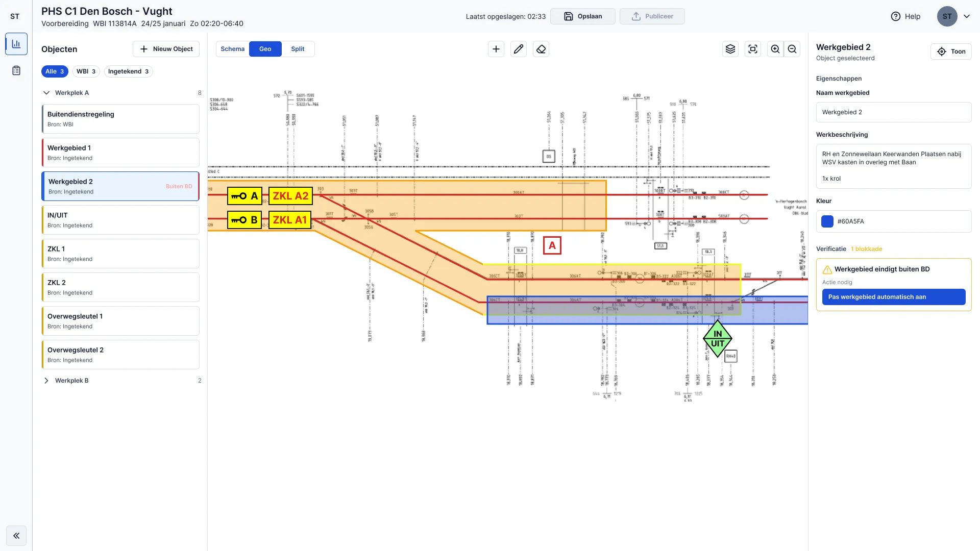Click the Naam werkgebied input field

894,112
